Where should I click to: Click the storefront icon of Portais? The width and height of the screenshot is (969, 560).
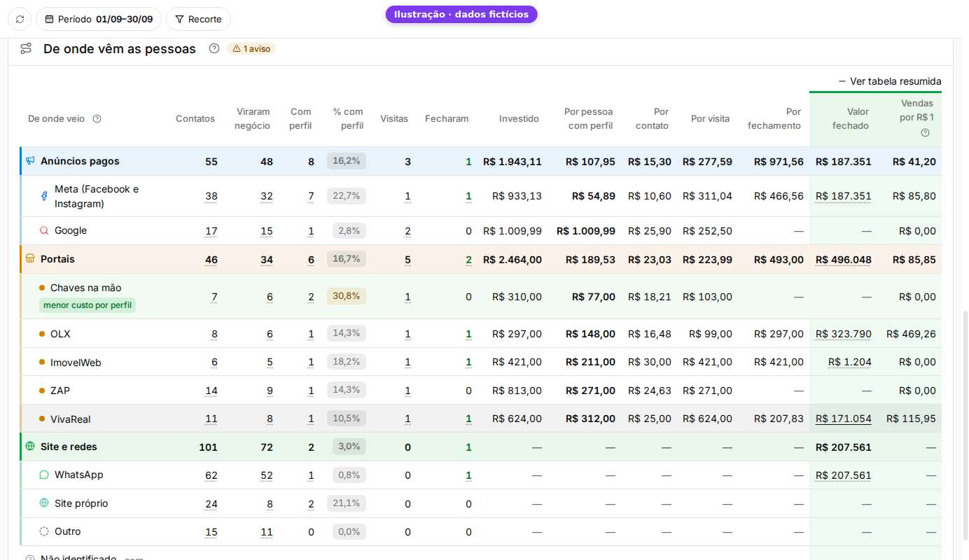(30, 258)
